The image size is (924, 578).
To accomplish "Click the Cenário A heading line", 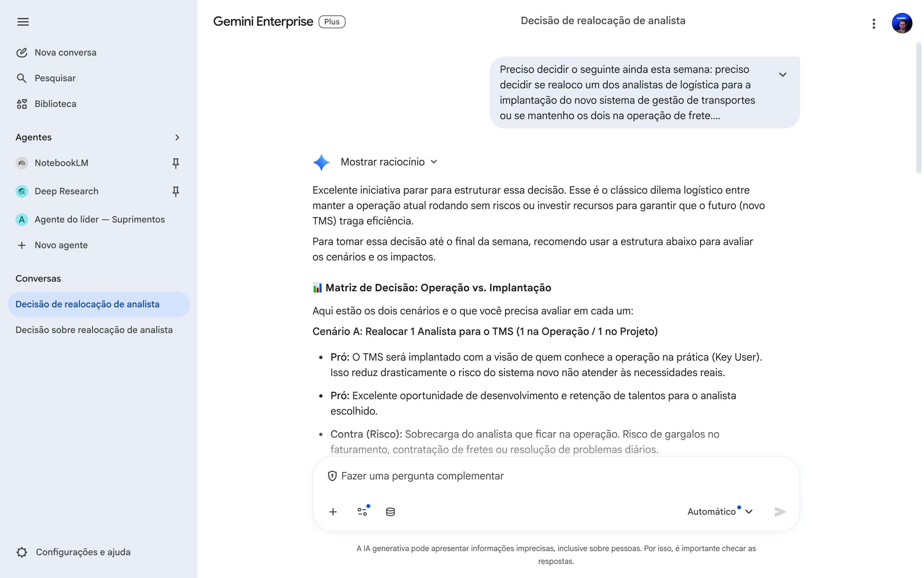I will 485,331.
